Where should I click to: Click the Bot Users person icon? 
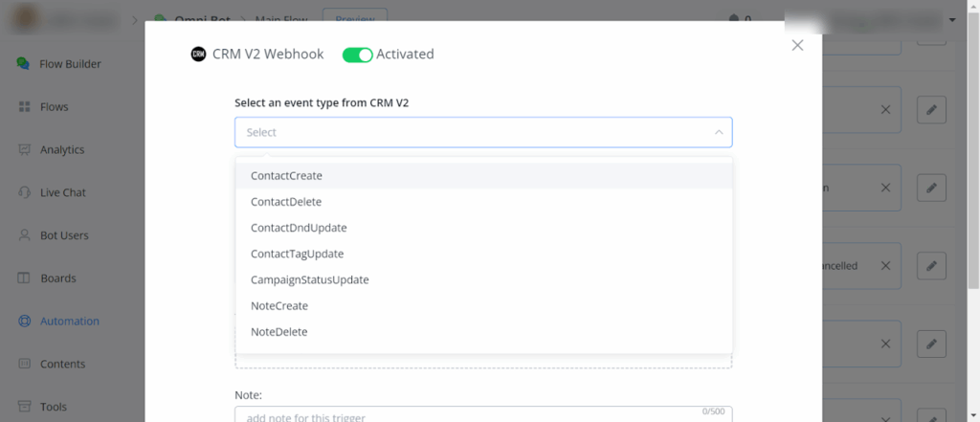(x=23, y=235)
